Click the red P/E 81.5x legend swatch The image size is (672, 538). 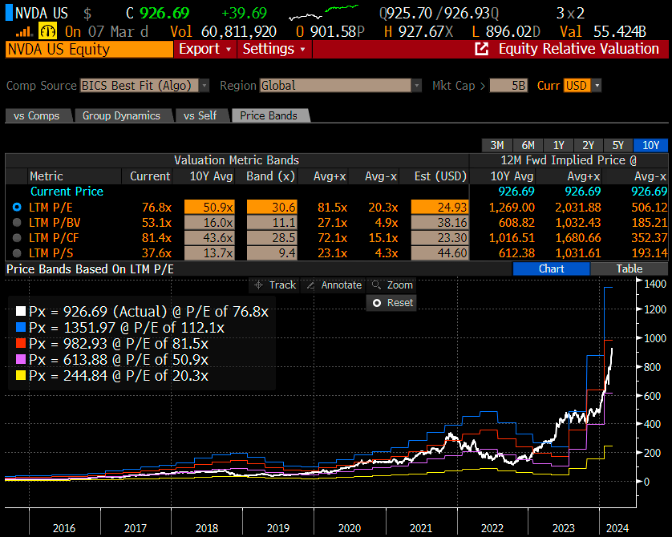tap(21, 343)
